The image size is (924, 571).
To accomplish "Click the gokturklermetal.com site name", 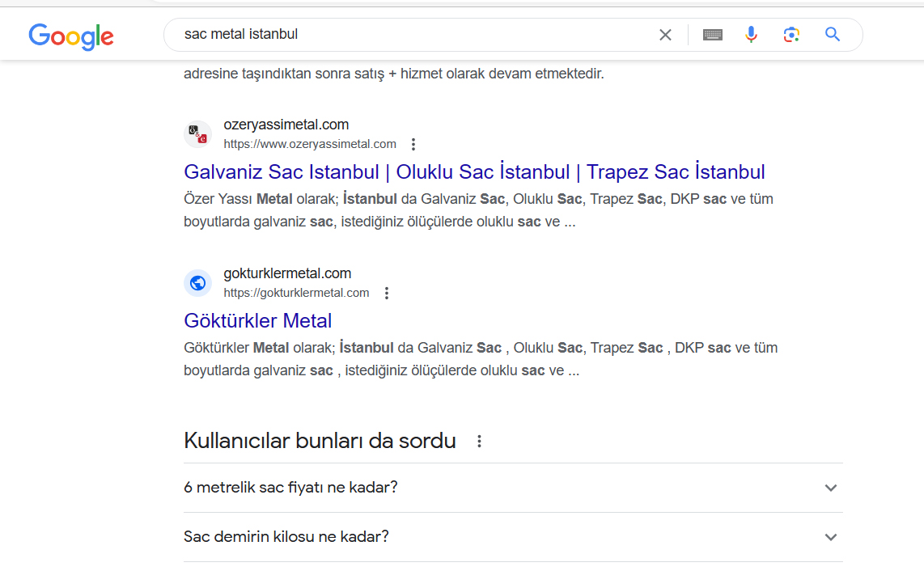I will click(287, 273).
